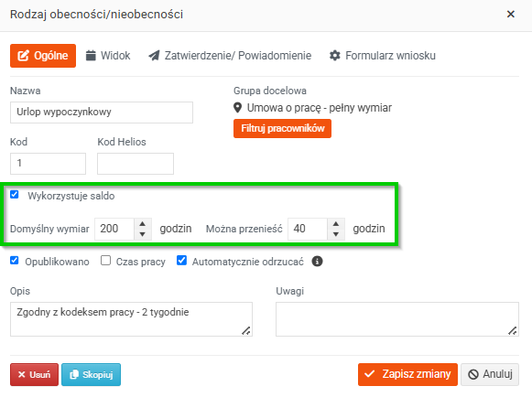Click the location pin icon in Grupa docelowa
532x397 pixels.
click(238, 108)
